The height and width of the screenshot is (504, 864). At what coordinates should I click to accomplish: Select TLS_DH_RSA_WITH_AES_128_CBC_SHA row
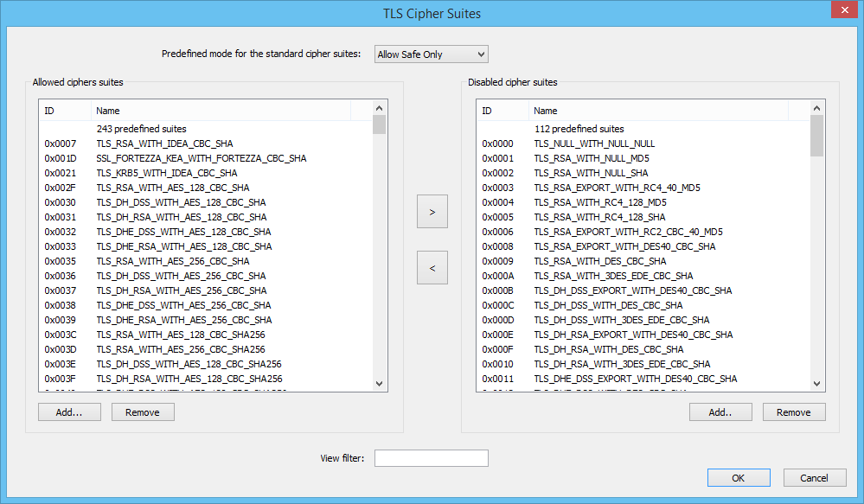pyautogui.click(x=206, y=217)
